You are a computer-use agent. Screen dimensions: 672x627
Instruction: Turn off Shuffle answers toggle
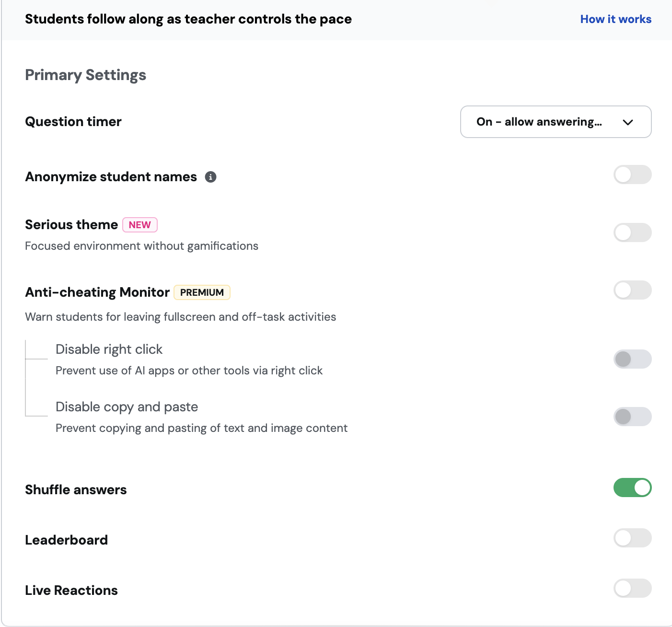tap(633, 488)
